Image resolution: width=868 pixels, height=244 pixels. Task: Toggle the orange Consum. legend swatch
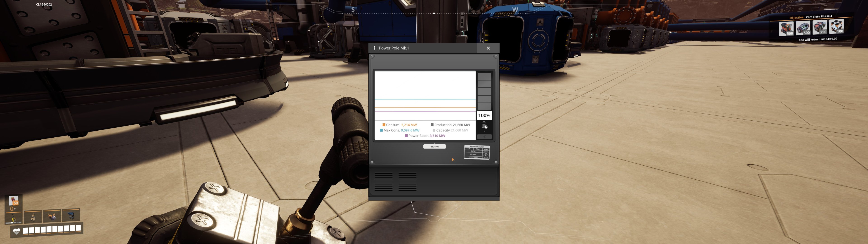[384, 125]
